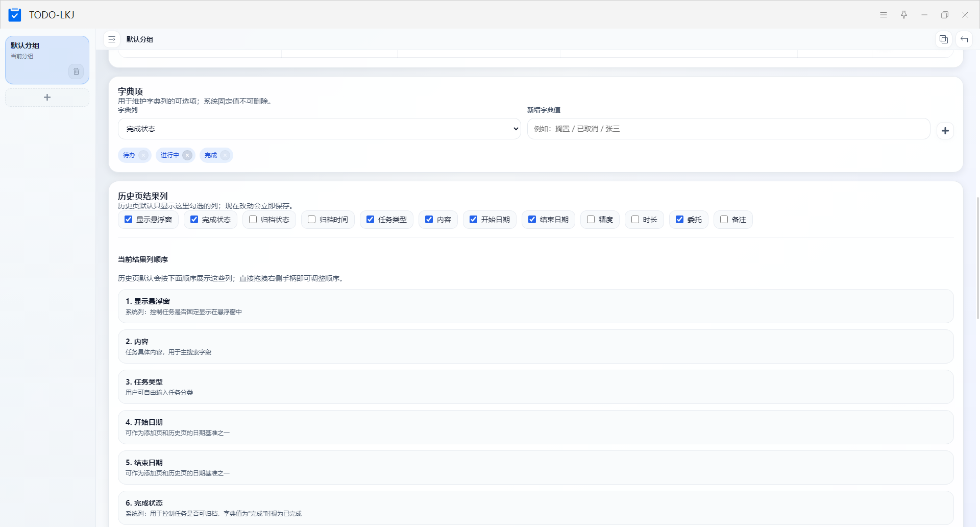980x527 pixels.
Task: Delete 默认分组 group using trash icon
Action: coord(76,71)
